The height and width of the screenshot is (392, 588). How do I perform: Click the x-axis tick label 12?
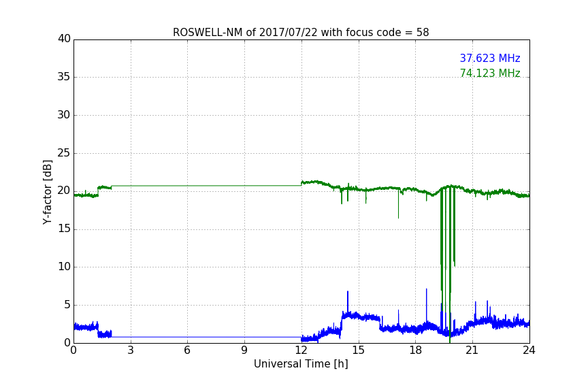[301, 350]
